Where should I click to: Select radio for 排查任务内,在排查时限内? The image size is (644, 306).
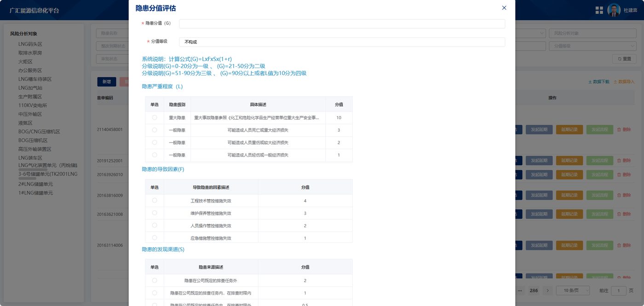[x=155, y=293]
